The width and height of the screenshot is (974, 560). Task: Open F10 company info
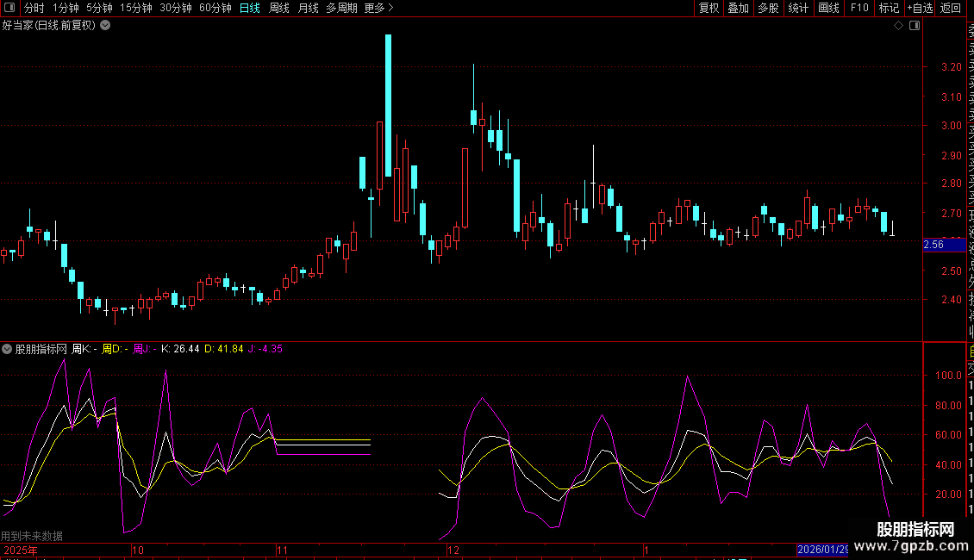tap(859, 8)
